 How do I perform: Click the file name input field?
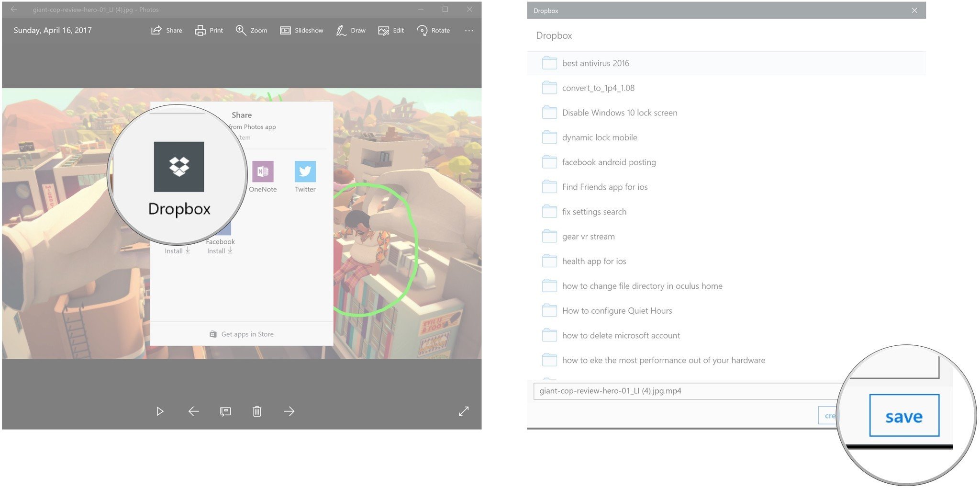point(687,391)
